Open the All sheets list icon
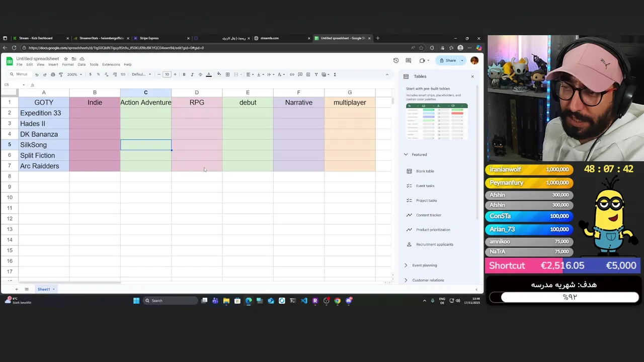 click(27, 289)
